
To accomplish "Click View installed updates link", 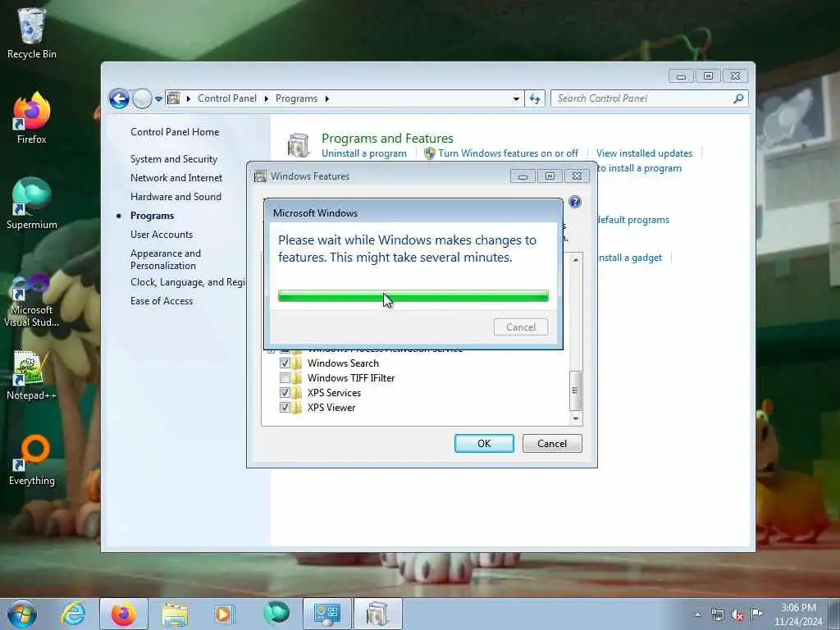I will [x=644, y=153].
